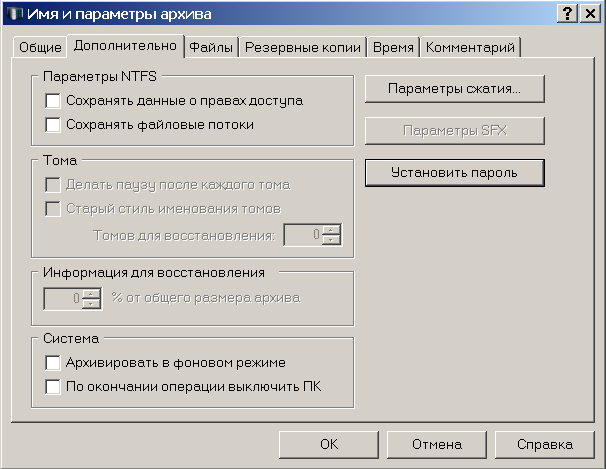Close the archive parameters dialog
The image size is (606, 469).
coord(590,14)
